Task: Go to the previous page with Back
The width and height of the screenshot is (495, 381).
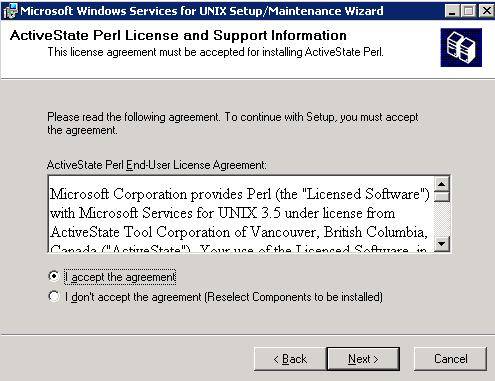Action: click(290, 359)
